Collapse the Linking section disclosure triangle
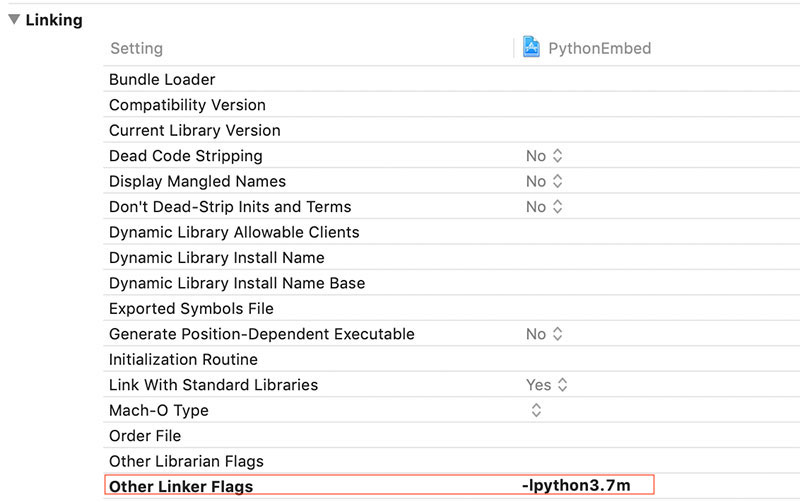800x502 pixels. tap(14, 19)
